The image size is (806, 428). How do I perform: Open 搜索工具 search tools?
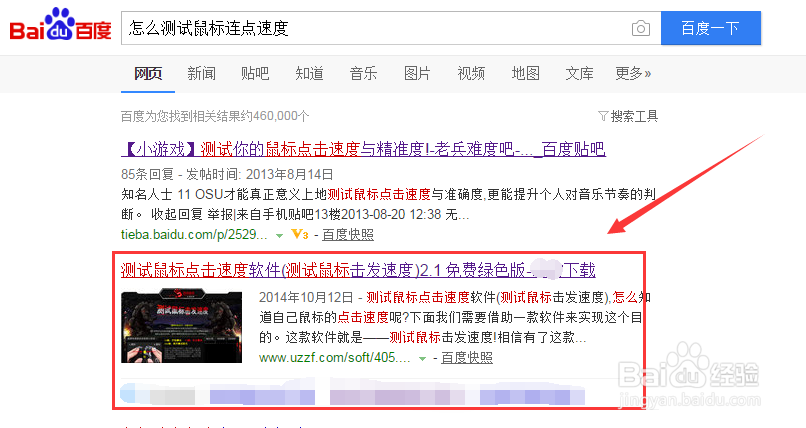point(628,116)
